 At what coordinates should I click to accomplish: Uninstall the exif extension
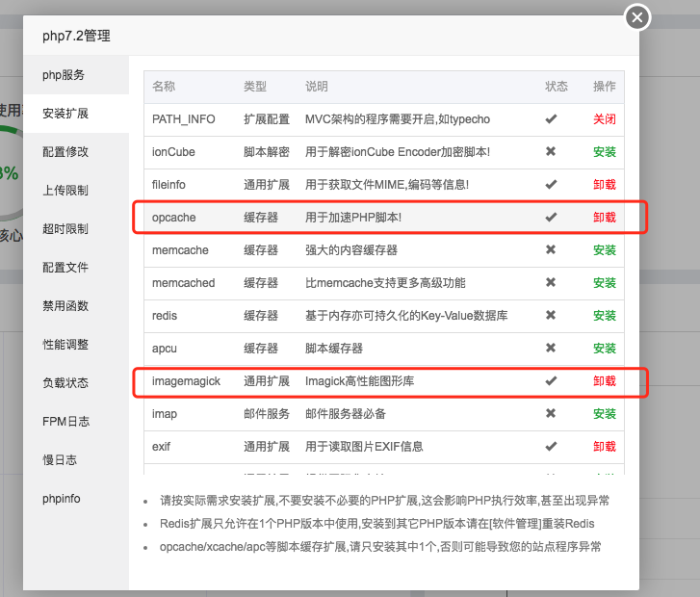point(605,447)
